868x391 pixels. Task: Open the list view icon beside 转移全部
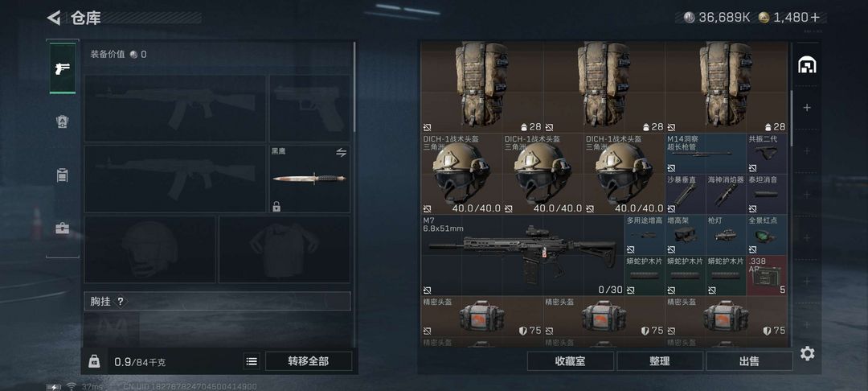click(x=252, y=362)
